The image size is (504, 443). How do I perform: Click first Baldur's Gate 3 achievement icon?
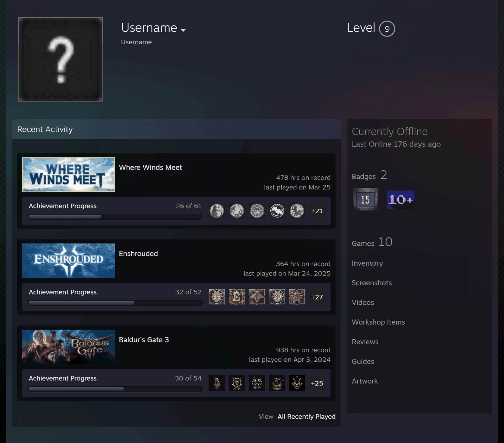click(217, 383)
